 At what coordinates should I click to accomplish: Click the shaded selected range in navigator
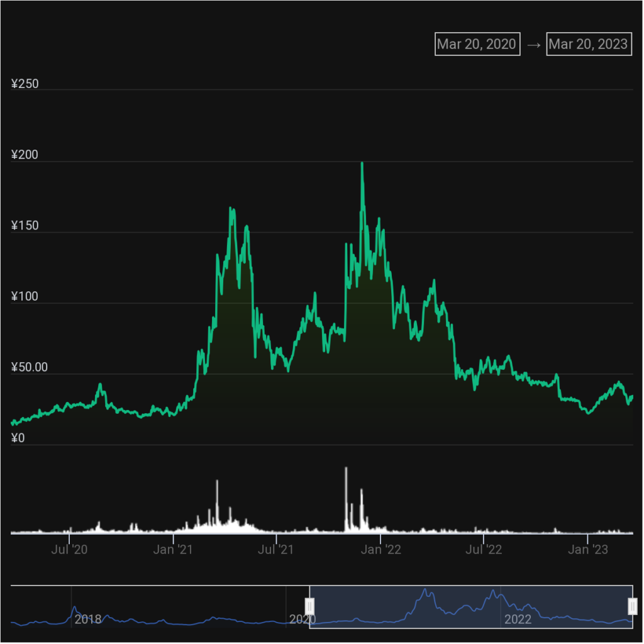click(471, 607)
